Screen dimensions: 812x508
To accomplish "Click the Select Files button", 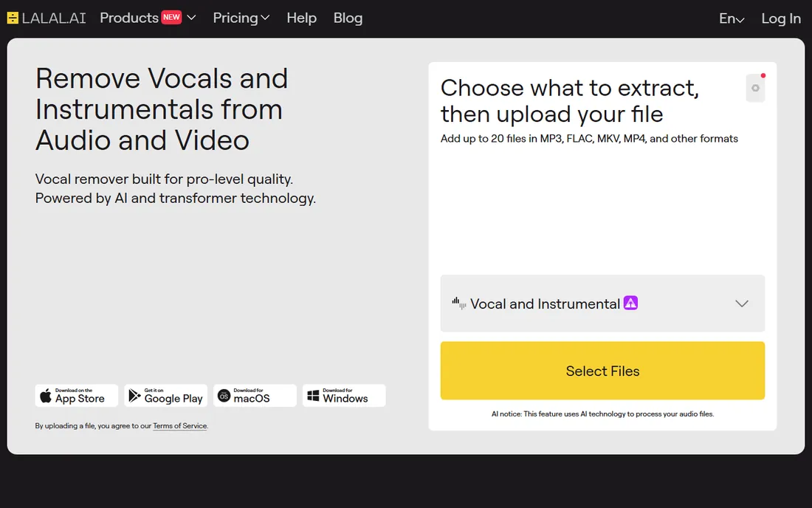I will [603, 371].
